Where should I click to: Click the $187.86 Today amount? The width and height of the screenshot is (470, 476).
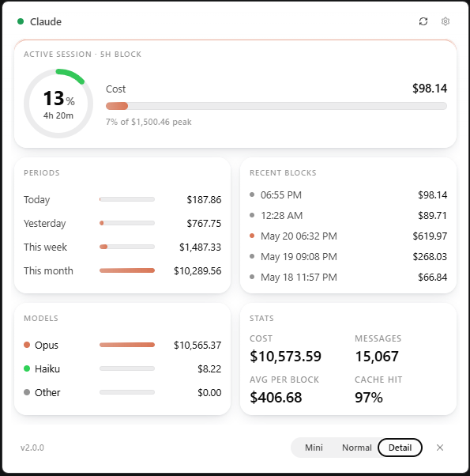point(204,200)
